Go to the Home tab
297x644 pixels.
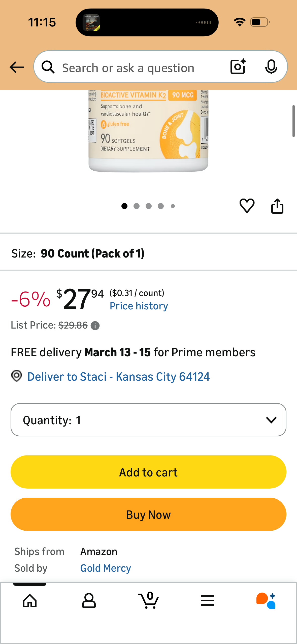[30, 600]
